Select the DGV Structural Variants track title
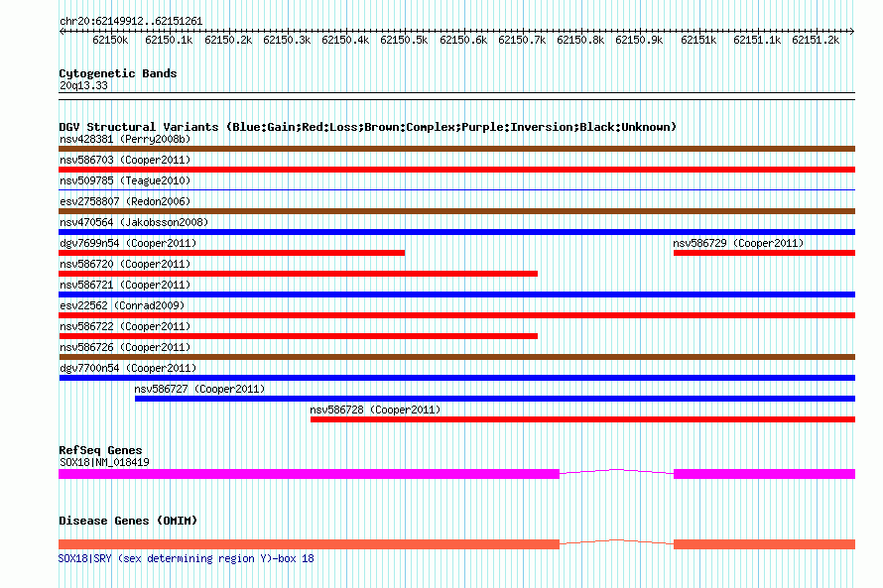 point(367,127)
